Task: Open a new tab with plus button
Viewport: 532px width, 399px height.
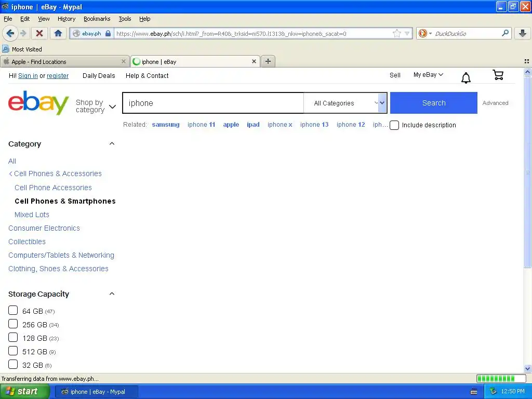Action: click(268, 61)
